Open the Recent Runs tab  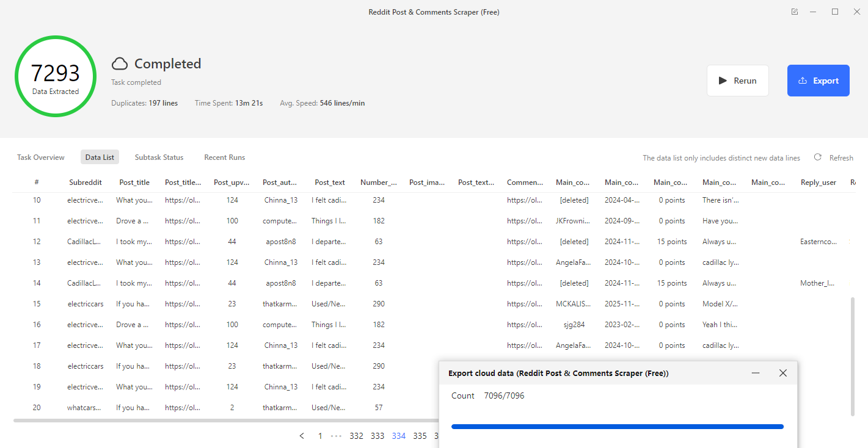(x=224, y=157)
